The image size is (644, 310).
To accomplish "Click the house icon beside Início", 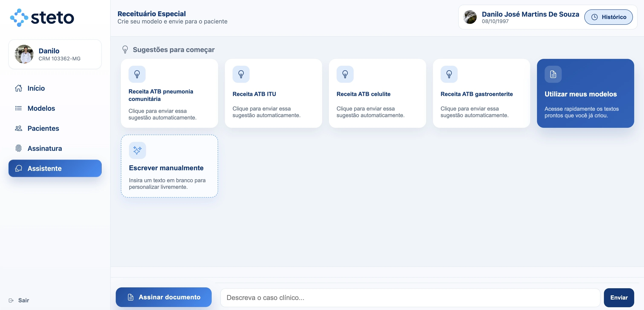I will (x=19, y=88).
